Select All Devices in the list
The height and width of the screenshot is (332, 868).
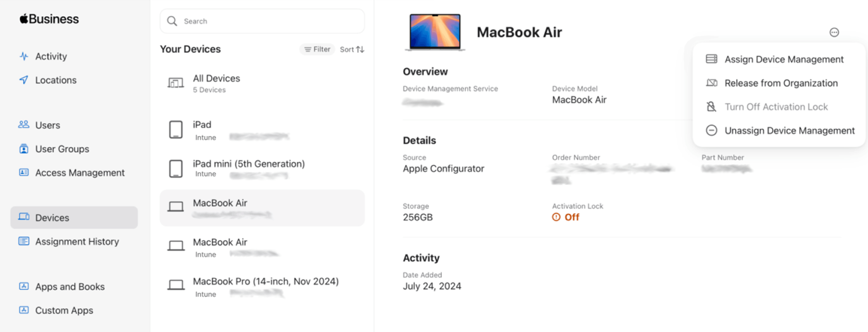216,83
